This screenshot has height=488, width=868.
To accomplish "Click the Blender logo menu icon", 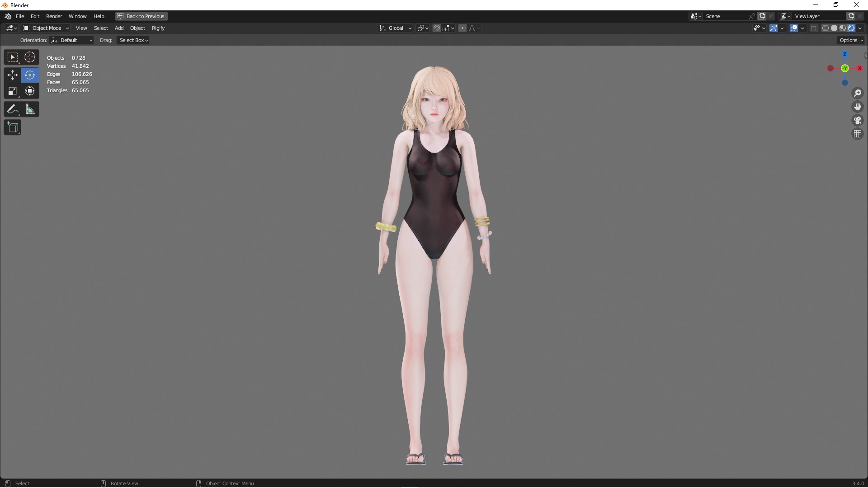I will 8,16.
